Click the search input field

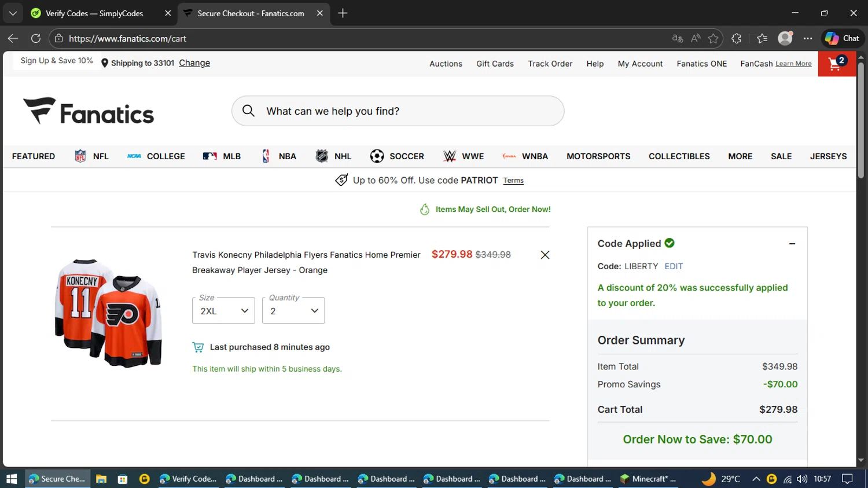coord(398,111)
